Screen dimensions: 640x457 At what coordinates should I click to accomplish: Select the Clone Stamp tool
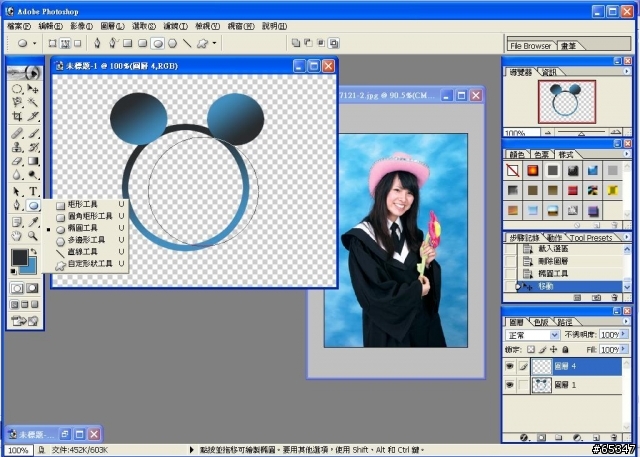[17, 147]
